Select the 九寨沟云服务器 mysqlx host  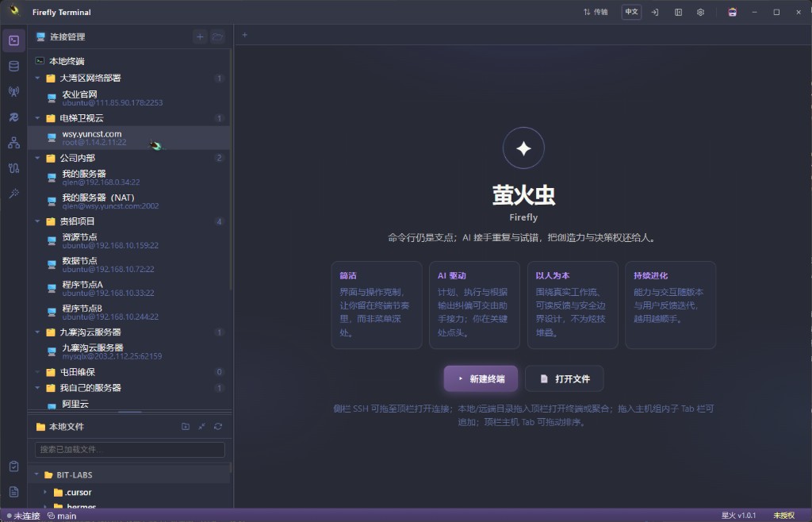[129, 351]
